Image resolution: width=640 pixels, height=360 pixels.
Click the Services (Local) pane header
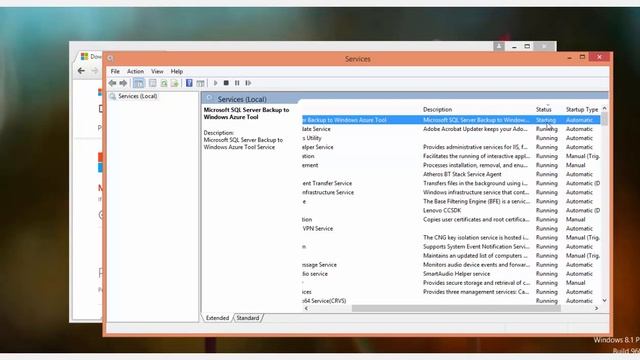(x=242, y=99)
